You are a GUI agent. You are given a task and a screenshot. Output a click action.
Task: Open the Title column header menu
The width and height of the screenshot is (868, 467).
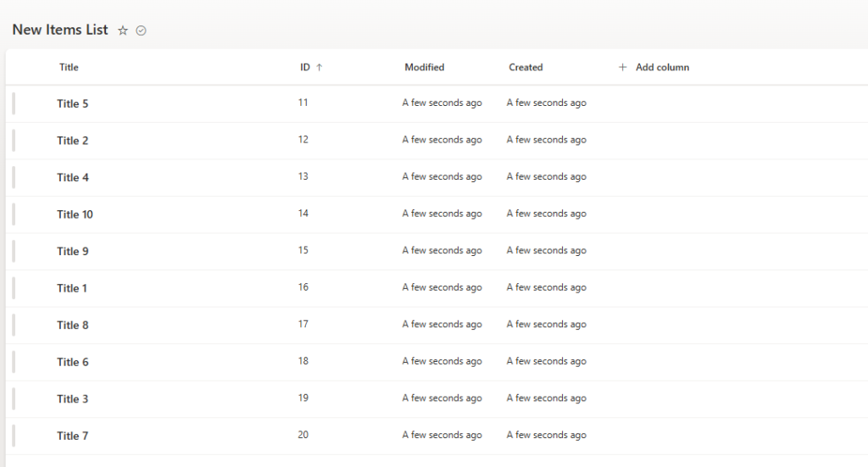pyautogui.click(x=70, y=68)
